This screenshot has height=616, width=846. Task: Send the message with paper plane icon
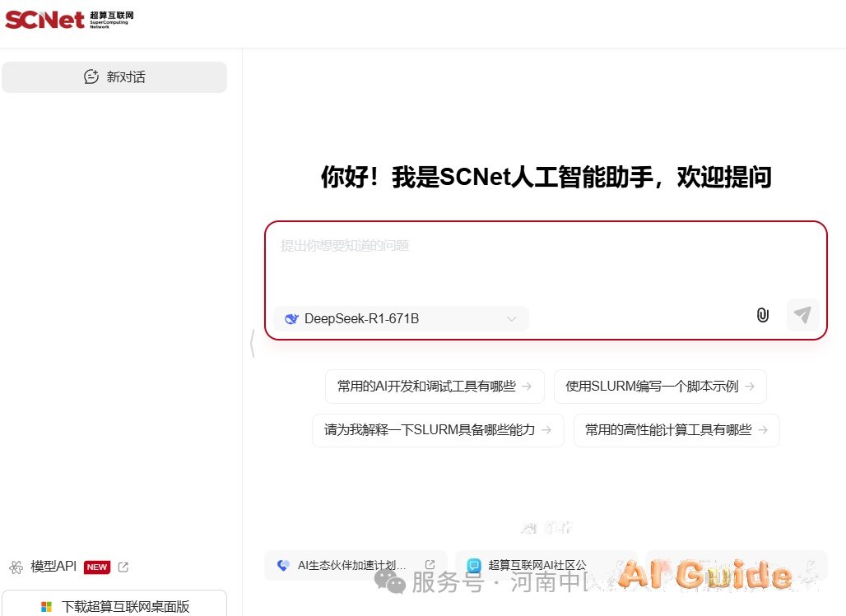tap(802, 315)
